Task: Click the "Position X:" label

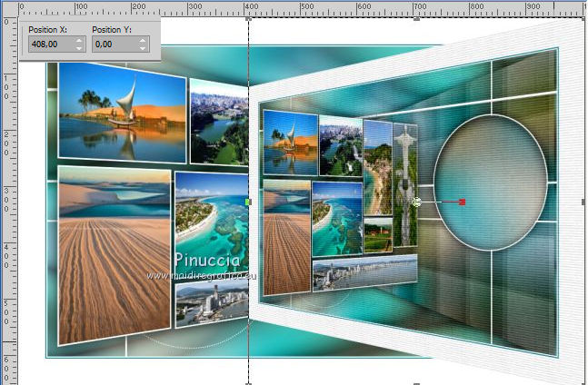Action: click(47, 30)
